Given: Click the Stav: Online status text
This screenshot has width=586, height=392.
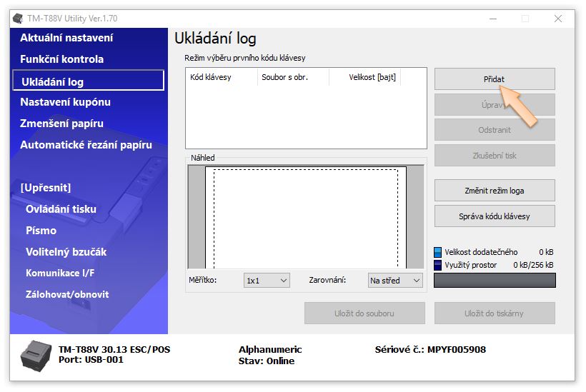Looking at the screenshot, I should (267, 361).
